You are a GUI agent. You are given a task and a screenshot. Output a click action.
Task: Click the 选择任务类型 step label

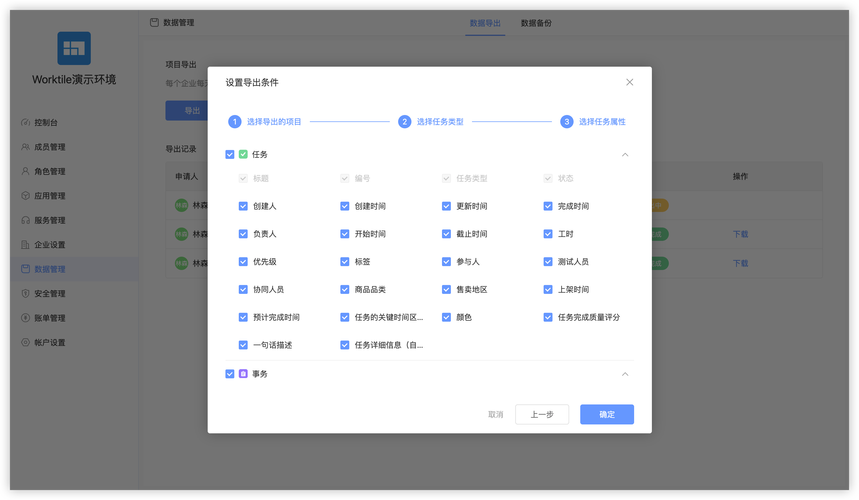click(440, 122)
